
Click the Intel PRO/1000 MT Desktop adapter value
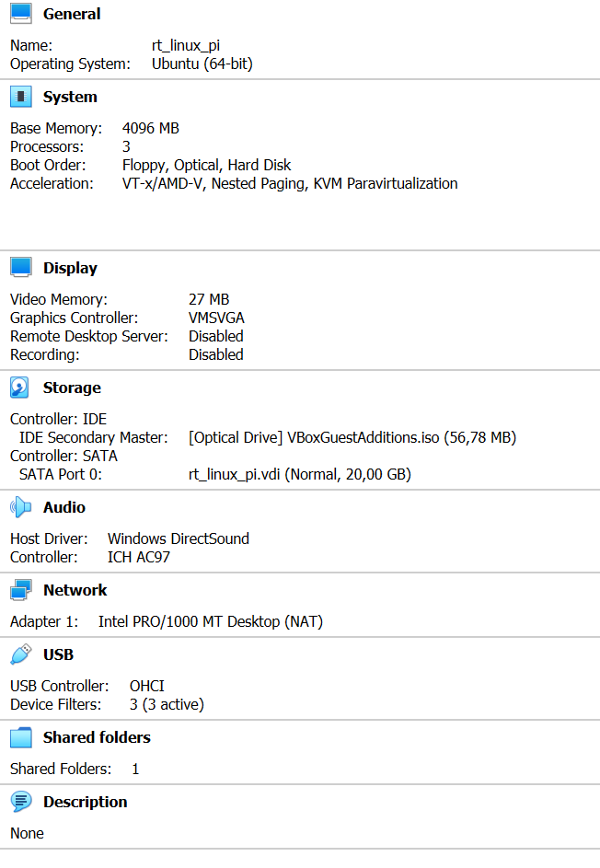(x=211, y=621)
